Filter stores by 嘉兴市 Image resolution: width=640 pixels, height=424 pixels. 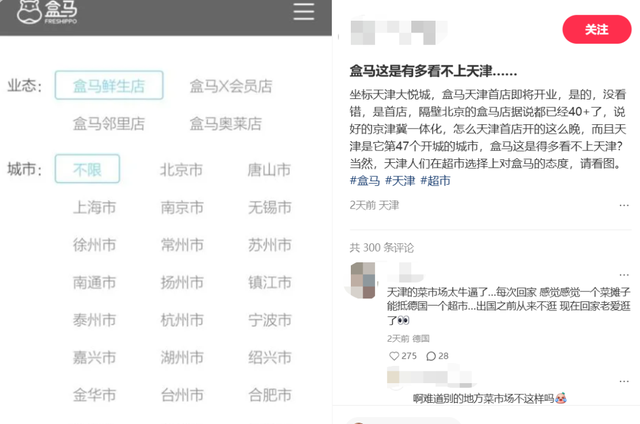[94, 357]
